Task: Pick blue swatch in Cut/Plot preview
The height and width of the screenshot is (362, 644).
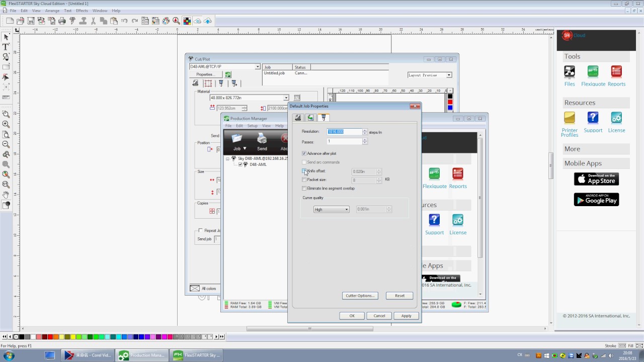Action: tap(450, 108)
